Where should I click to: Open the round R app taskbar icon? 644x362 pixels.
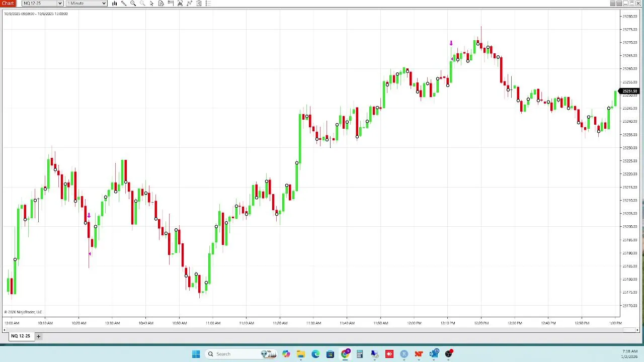tap(404, 354)
